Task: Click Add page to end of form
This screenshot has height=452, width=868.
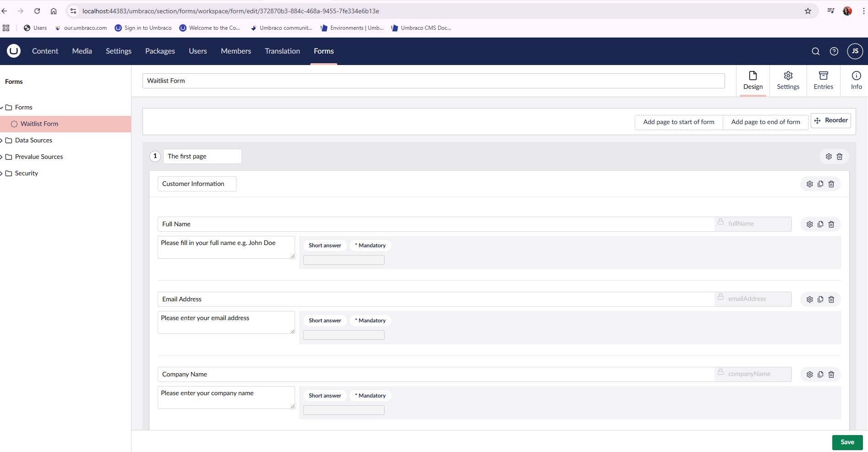Action: [765, 122]
